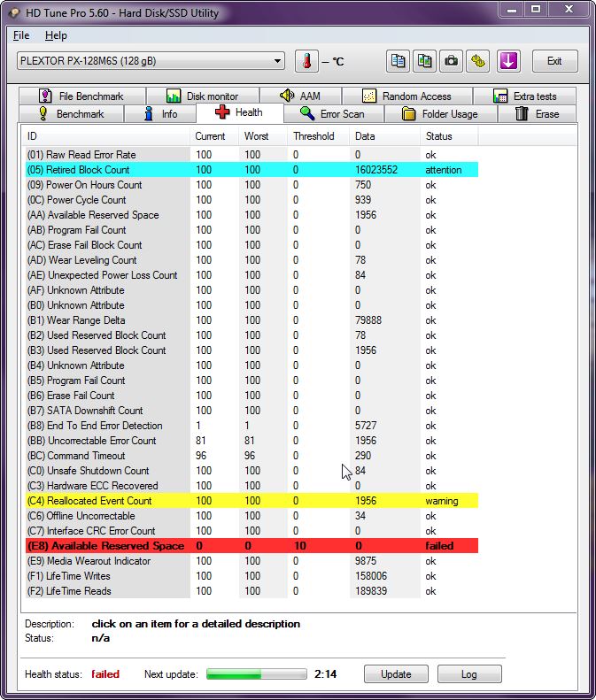Select the (B6) Erase Fail Count row
Screen dimensions: 596x700
252,396
